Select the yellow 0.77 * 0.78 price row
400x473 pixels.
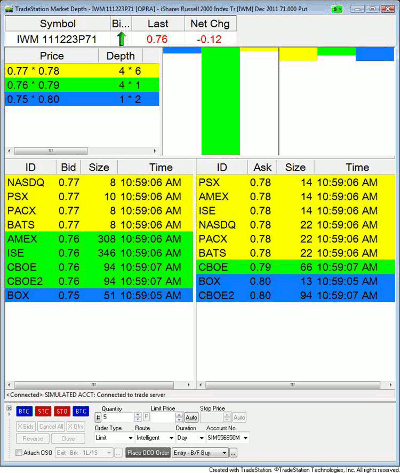coord(82,71)
